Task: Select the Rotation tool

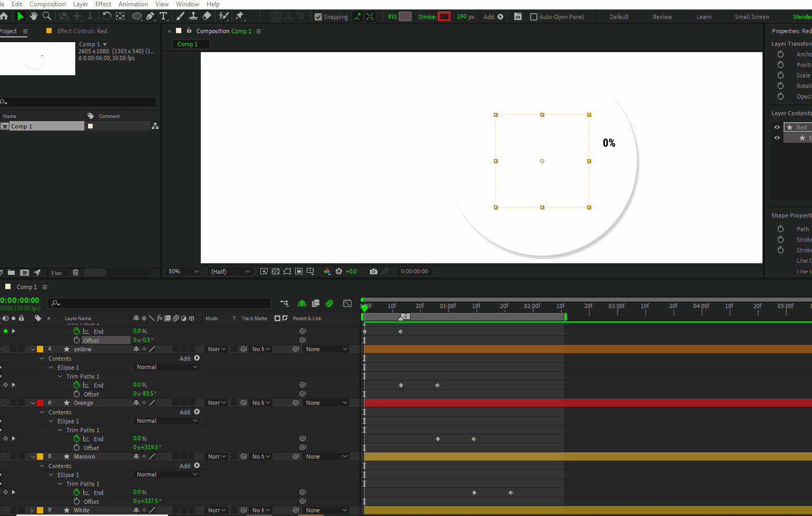Action: tap(107, 16)
